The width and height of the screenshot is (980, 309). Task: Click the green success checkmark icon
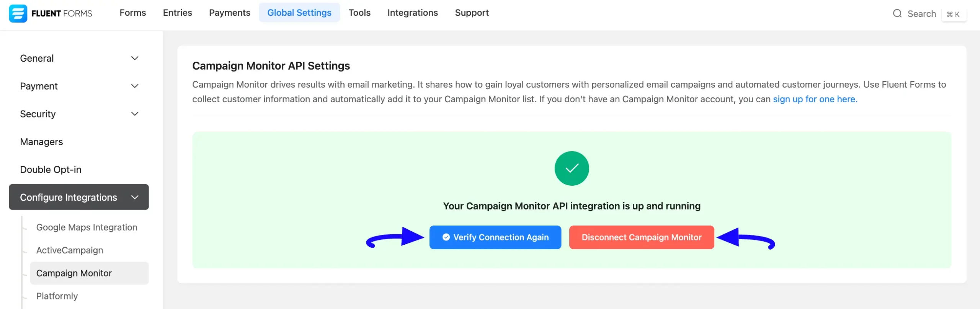[x=572, y=168]
